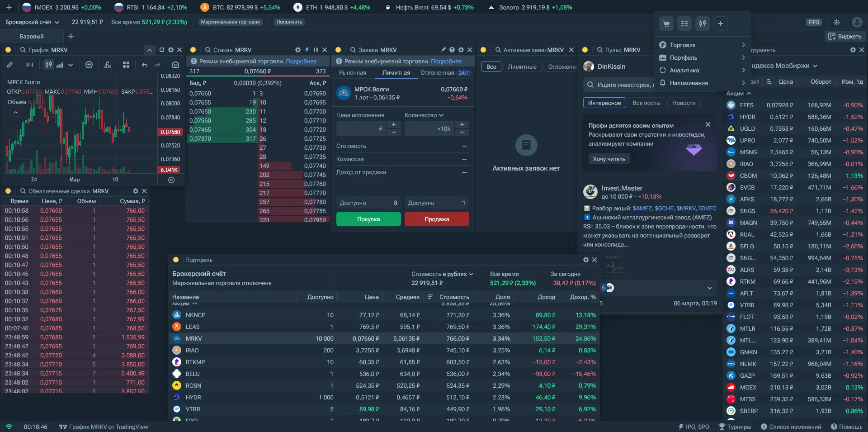The width and height of the screenshot is (868, 432).
Task: Click the lightning quick-trade icon in Стакан
Action: (307, 50)
